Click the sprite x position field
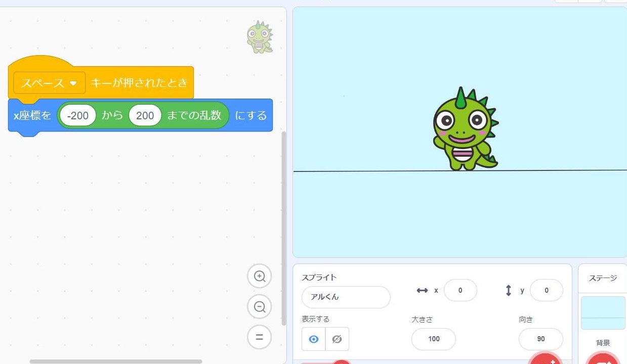The height and width of the screenshot is (364, 627). (x=461, y=290)
